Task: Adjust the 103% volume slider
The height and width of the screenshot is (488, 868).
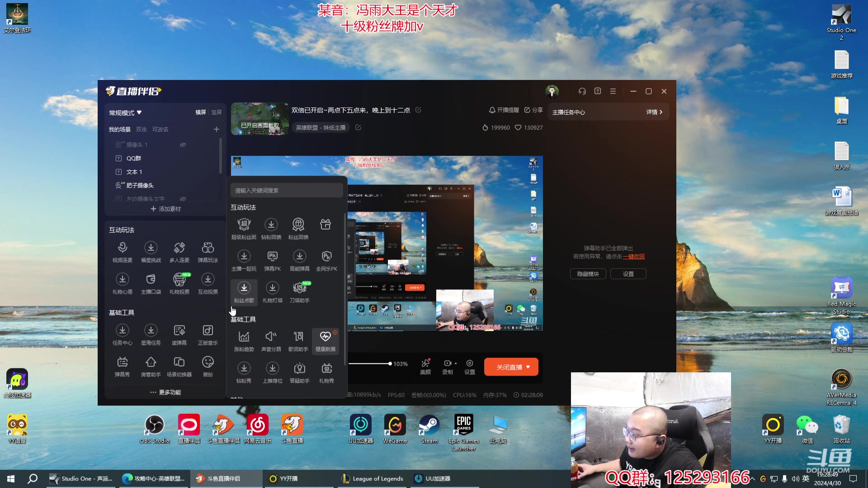Action: tap(390, 363)
